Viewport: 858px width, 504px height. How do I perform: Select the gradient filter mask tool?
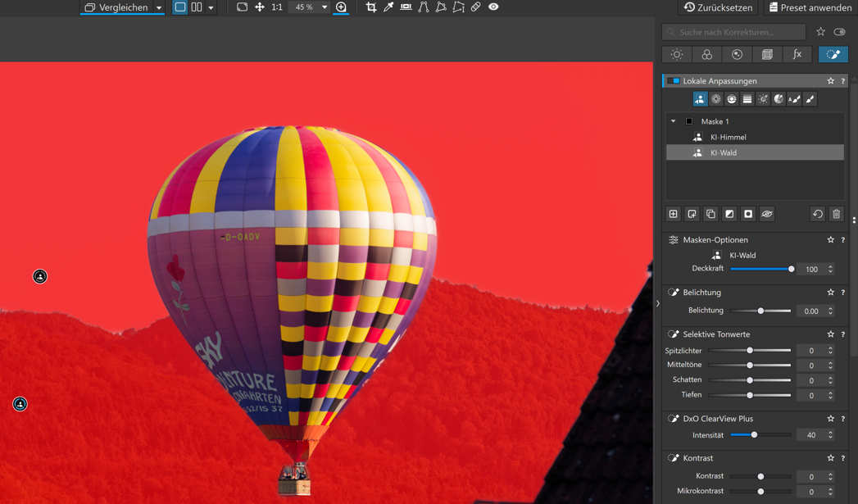747,99
